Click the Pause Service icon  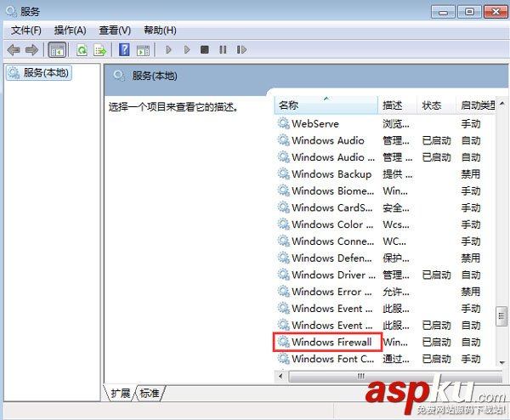(x=223, y=50)
